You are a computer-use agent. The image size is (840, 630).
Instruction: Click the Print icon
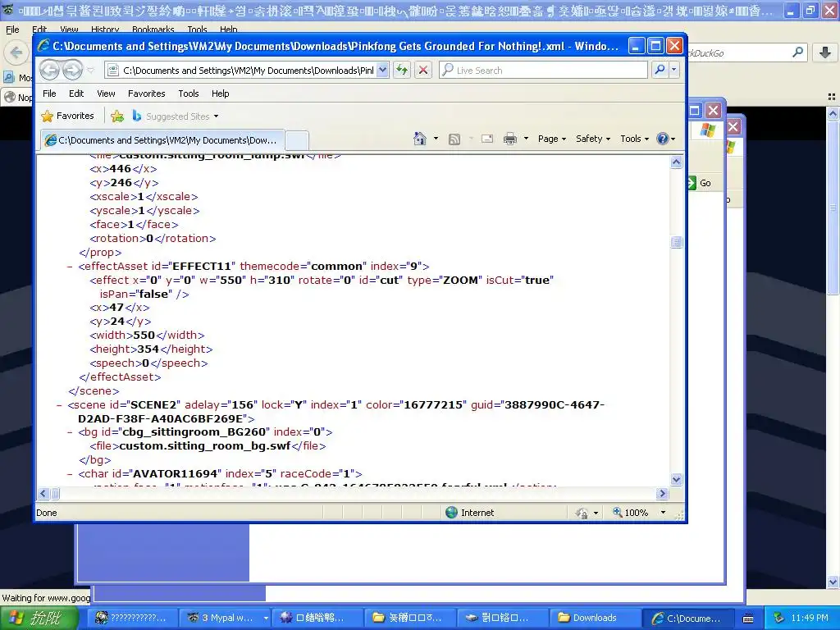[510, 139]
